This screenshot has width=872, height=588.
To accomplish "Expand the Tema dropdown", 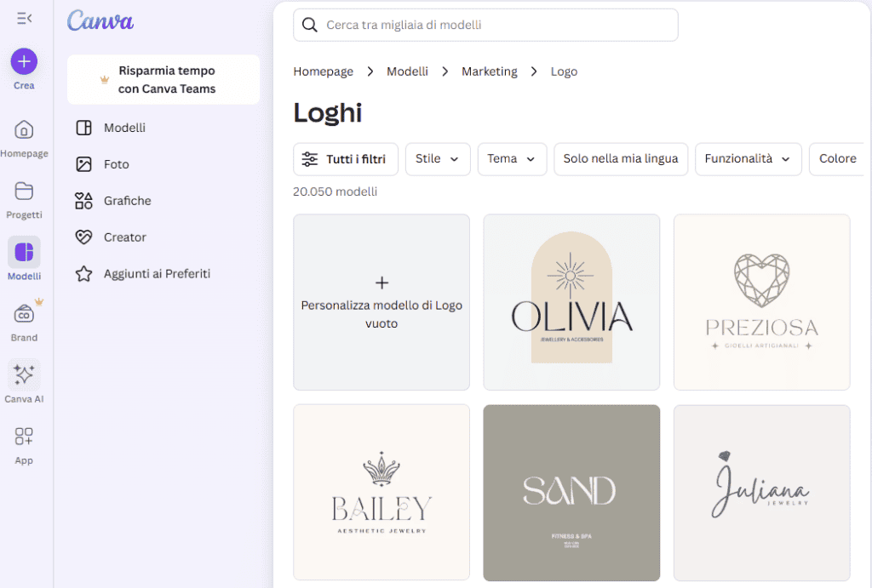I will tap(512, 159).
